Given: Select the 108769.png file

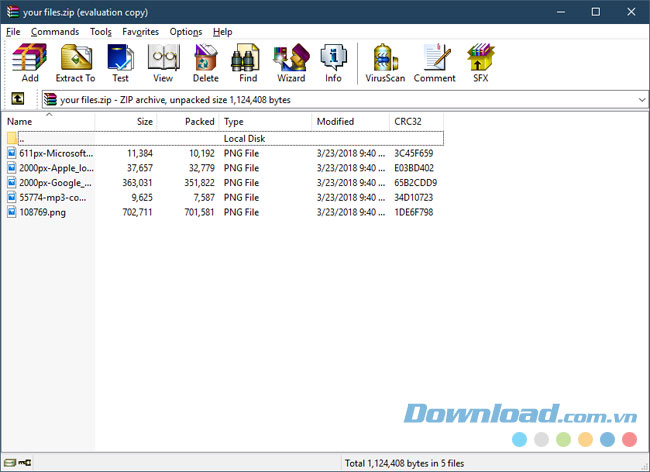Looking at the screenshot, I should click(42, 212).
